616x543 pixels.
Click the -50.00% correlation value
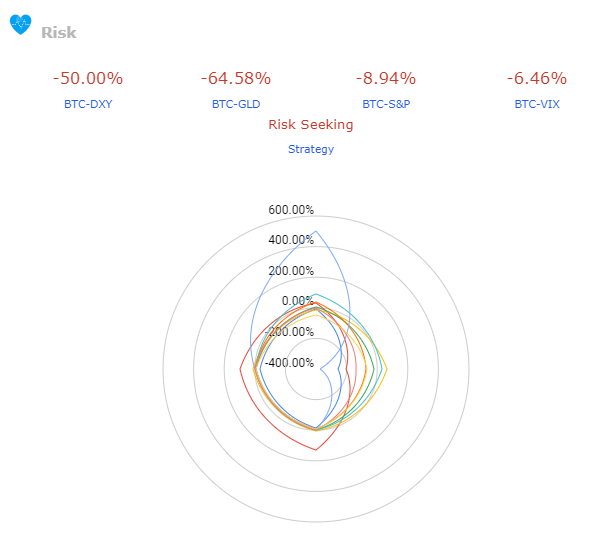[88, 78]
